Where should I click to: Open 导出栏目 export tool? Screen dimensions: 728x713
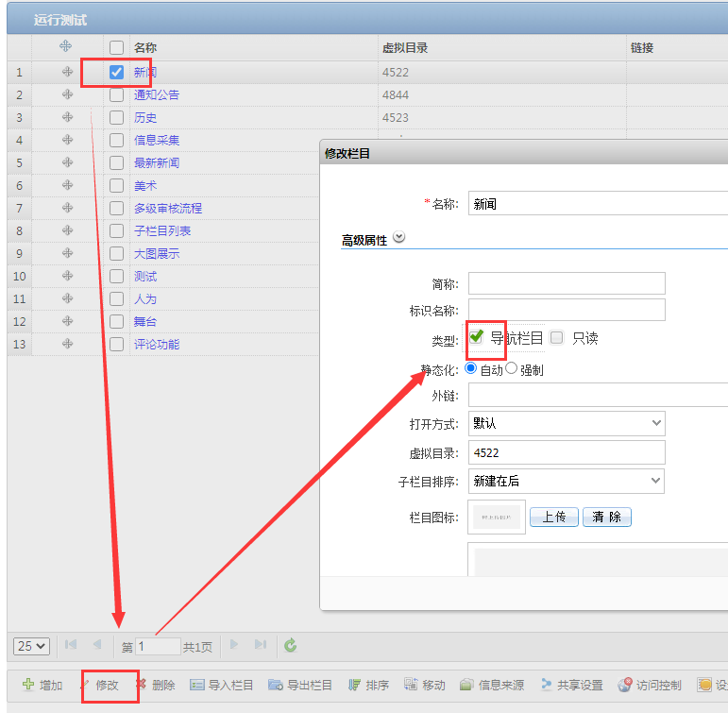point(276,685)
